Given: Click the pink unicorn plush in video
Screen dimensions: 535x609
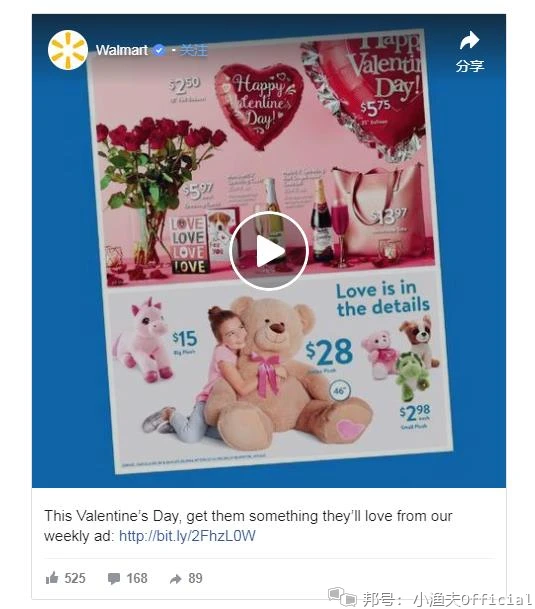Looking at the screenshot, I should 144,340.
